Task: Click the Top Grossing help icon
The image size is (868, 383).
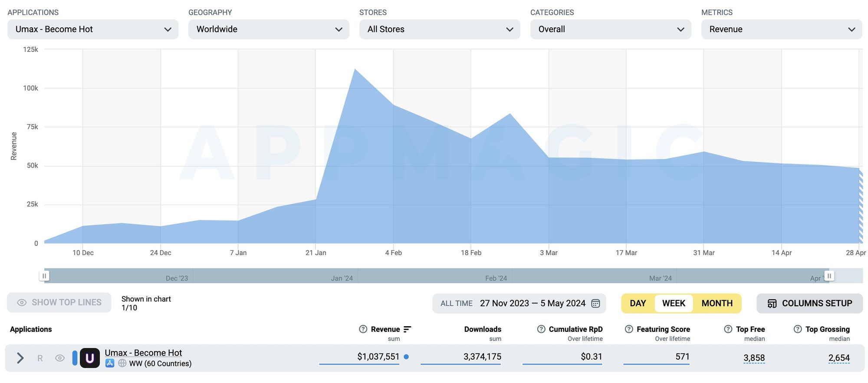Action: pyautogui.click(x=798, y=329)
